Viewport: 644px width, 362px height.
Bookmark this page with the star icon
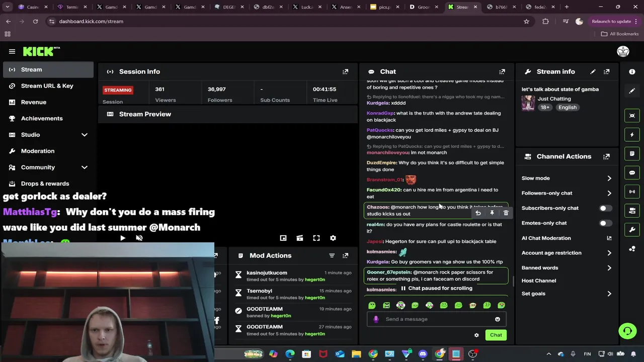[x=526, y=22]
